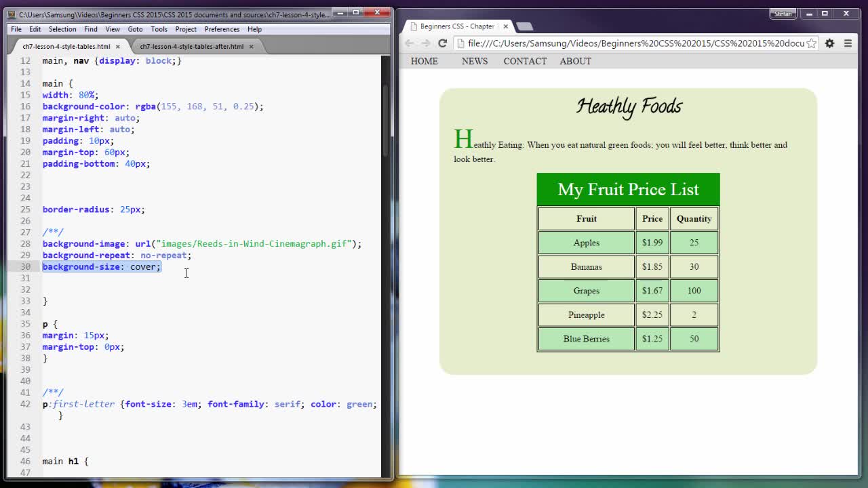Image resolution: width=868 pixels, height=488 pixels.
Task: Click the Grapes table cell
Action: click(587, 291)
